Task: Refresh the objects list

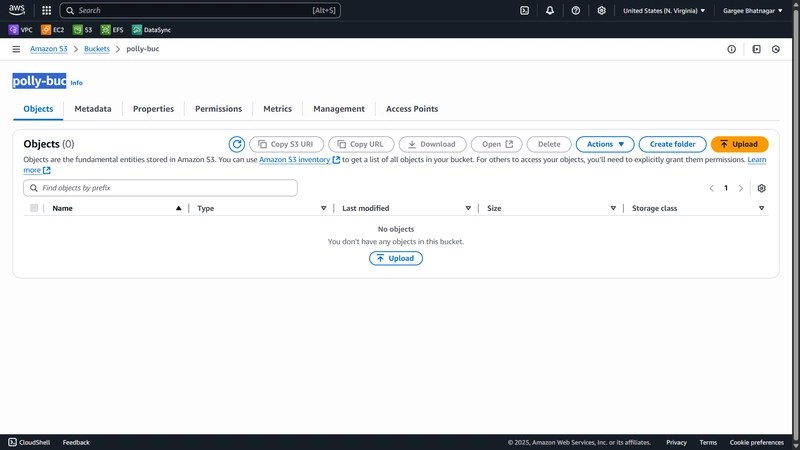Action: point(237,144)
